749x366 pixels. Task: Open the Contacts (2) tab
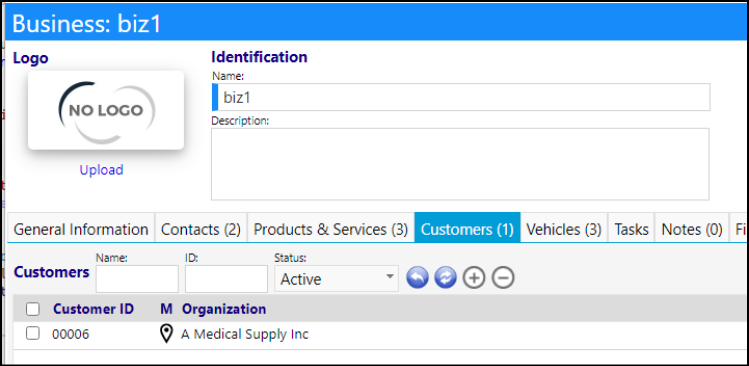[201, 229]
